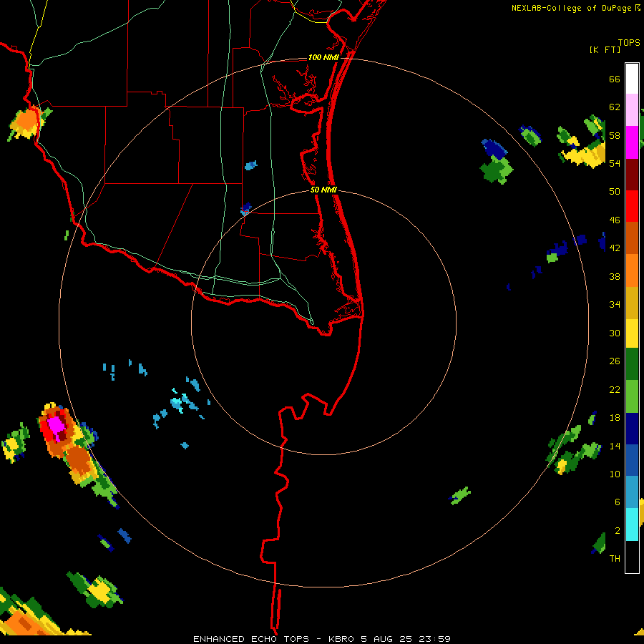Click the 58 legend value
Image resolution: width=644 pixels, height=644 pixels.
tap(615, 135)
